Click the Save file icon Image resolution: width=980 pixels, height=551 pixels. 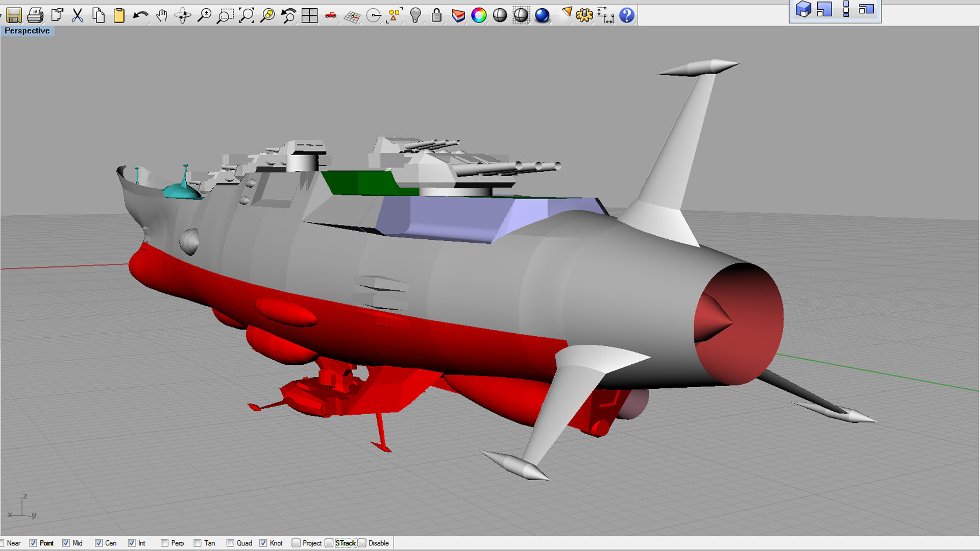14,15
